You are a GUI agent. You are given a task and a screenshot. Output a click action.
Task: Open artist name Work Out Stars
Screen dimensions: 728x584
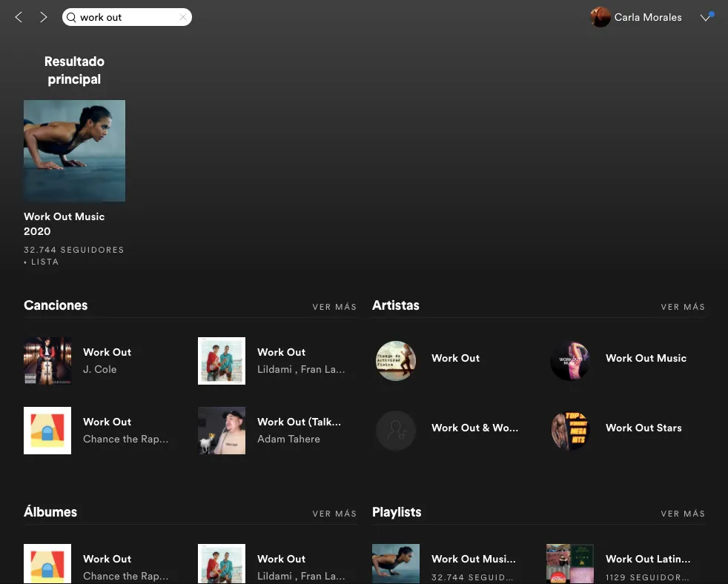click(x=643, y=428)
